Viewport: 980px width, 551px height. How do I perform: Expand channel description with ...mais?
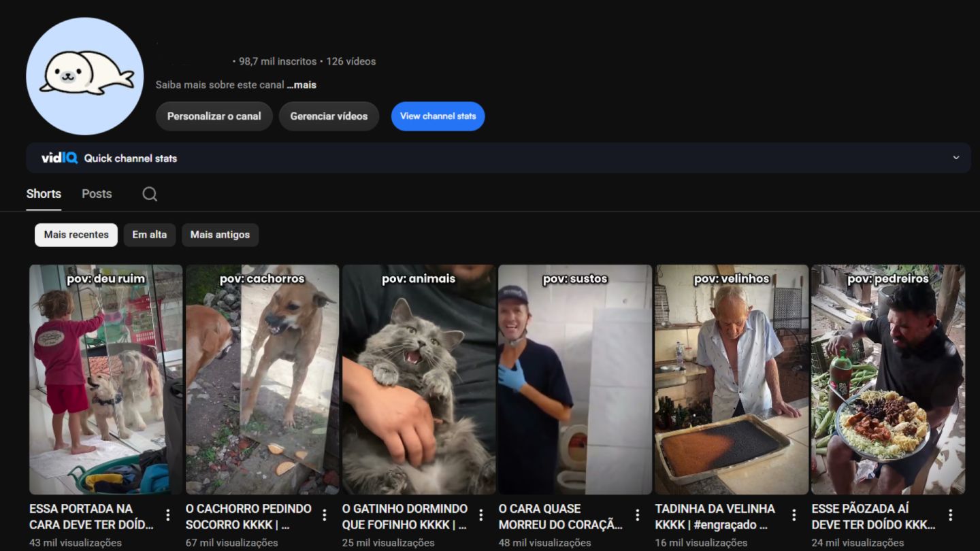301,85
